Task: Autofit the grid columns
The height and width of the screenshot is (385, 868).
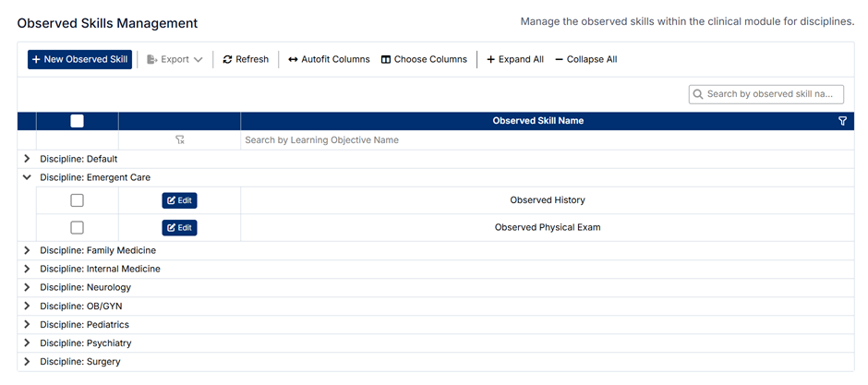Action: [329, 59]
